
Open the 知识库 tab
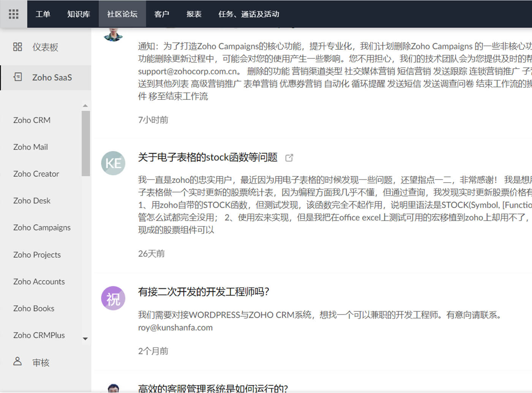pyautogui.click(x=79, y=14)
